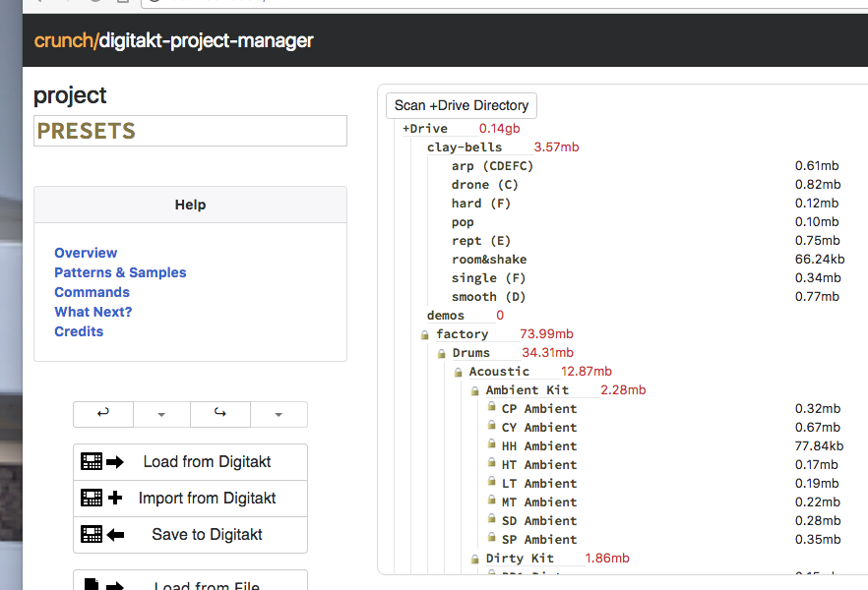This screenshot has height=590, width=868.
Task: Click the lock icon beside Acoustic folder
Action: coord(459,373)
